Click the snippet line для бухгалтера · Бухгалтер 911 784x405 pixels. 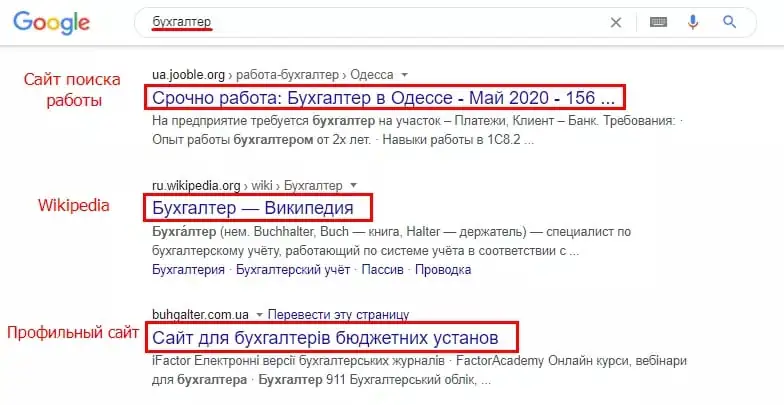(322, 380)
